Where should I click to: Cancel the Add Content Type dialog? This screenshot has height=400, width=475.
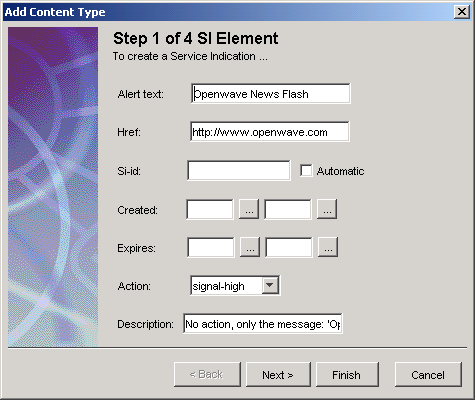coord(428,375)
